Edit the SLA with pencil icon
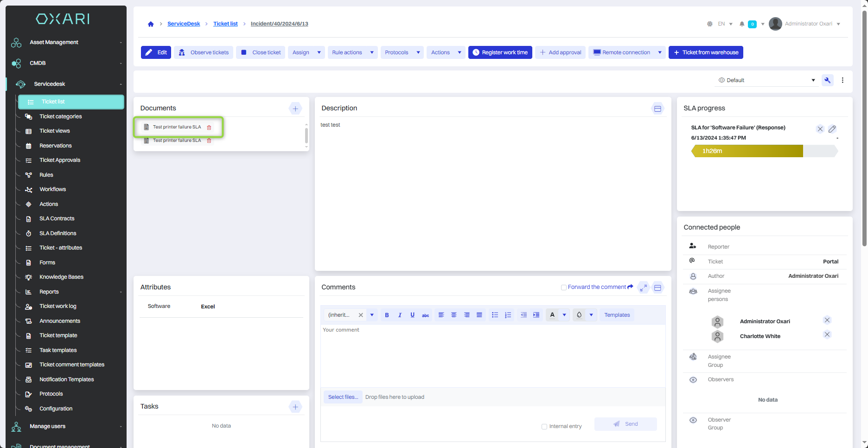Image resolution: width=868 pixels, height=448 pixels. (832, 129)
